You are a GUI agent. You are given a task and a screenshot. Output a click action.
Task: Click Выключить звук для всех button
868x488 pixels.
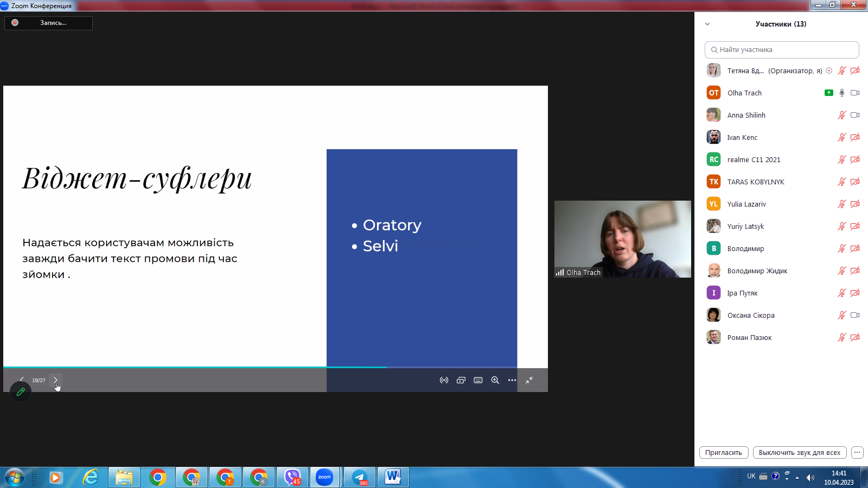coord(799,452)
